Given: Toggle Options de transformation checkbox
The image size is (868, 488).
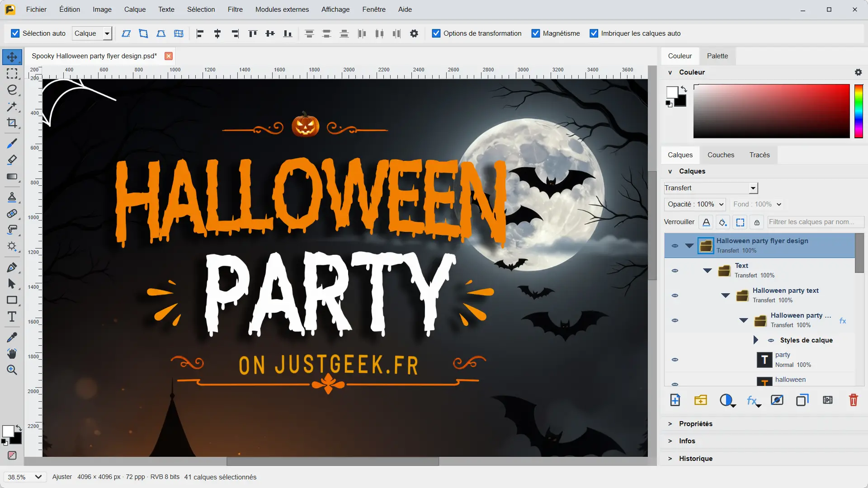Looking at the screenshot, I should click(x=436, y=33).
